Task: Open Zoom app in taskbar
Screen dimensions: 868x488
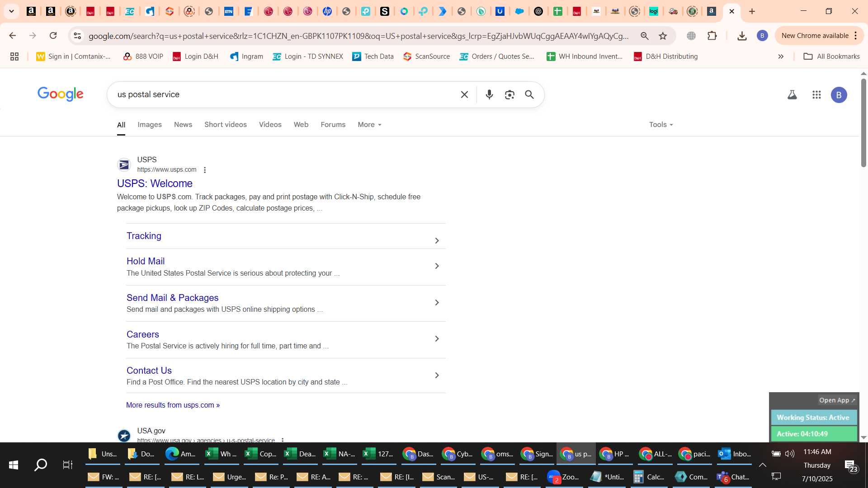Action: [563, 477]
